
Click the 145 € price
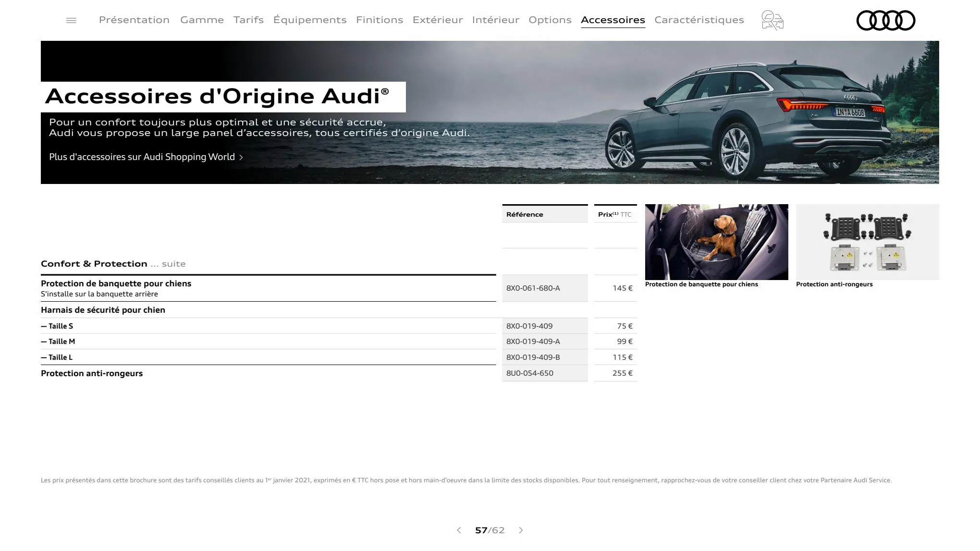coord(623,288)
